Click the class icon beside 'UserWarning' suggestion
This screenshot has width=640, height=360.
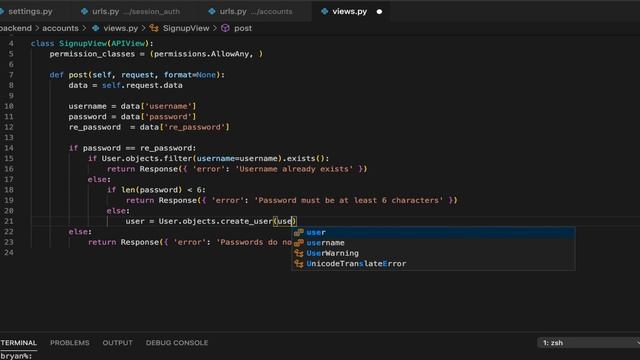coord(299,253)
